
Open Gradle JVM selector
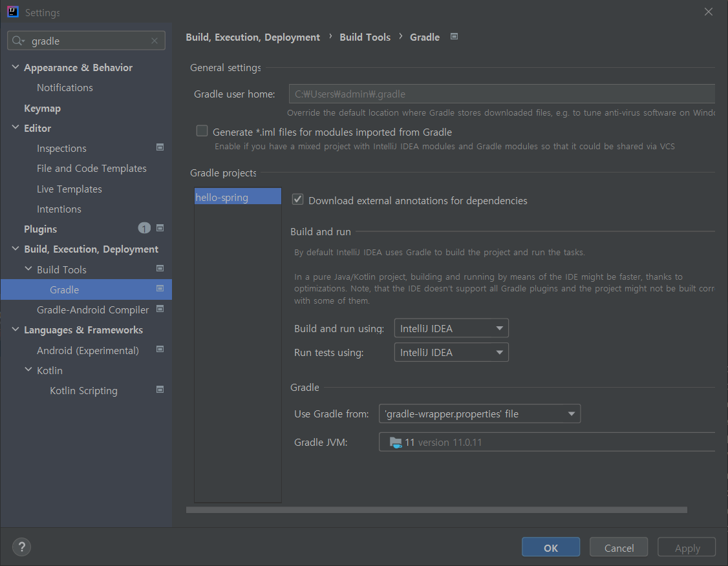tap(547, 442)
